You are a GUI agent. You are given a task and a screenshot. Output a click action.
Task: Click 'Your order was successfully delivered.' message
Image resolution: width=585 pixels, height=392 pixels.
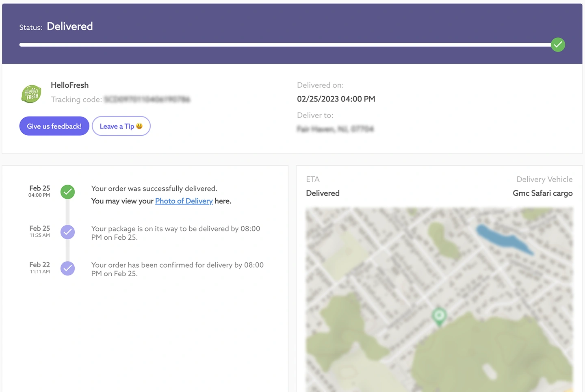tap(154, 188)
